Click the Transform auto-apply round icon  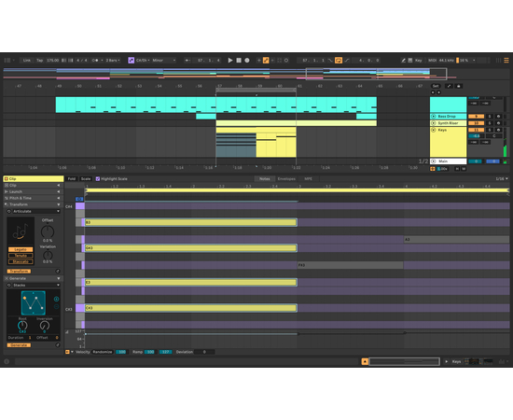pyautogui.click(x=58, y=271)
